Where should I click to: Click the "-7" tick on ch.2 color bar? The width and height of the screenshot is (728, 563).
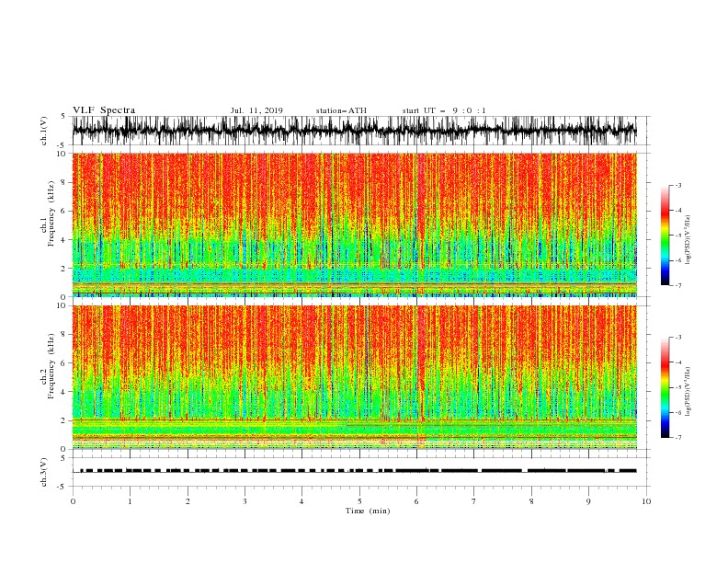pyautogui.click(x=678, y=438)
